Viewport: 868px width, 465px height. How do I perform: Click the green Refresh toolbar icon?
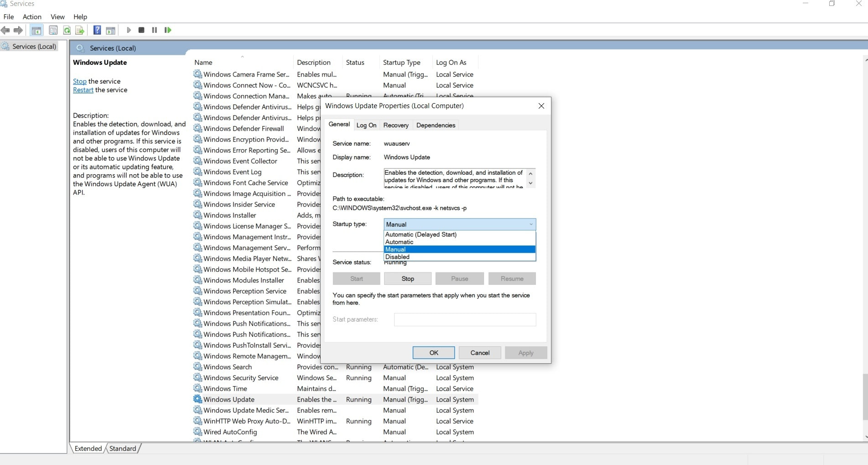click(x=67, y=30)
